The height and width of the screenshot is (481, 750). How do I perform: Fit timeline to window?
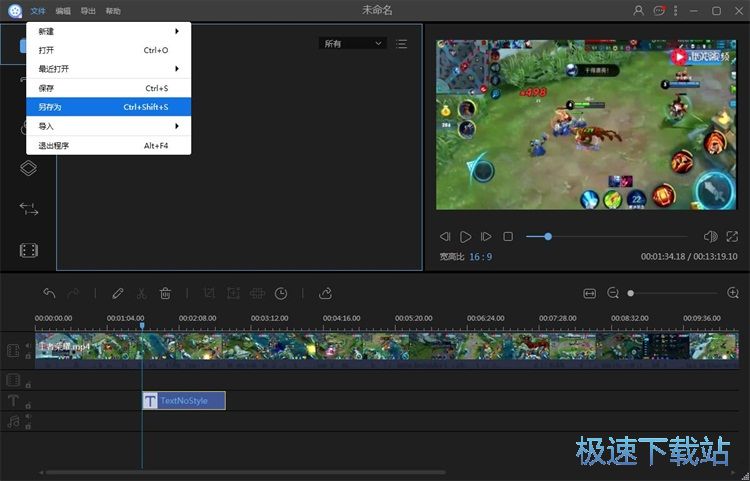tap(590, 293)
